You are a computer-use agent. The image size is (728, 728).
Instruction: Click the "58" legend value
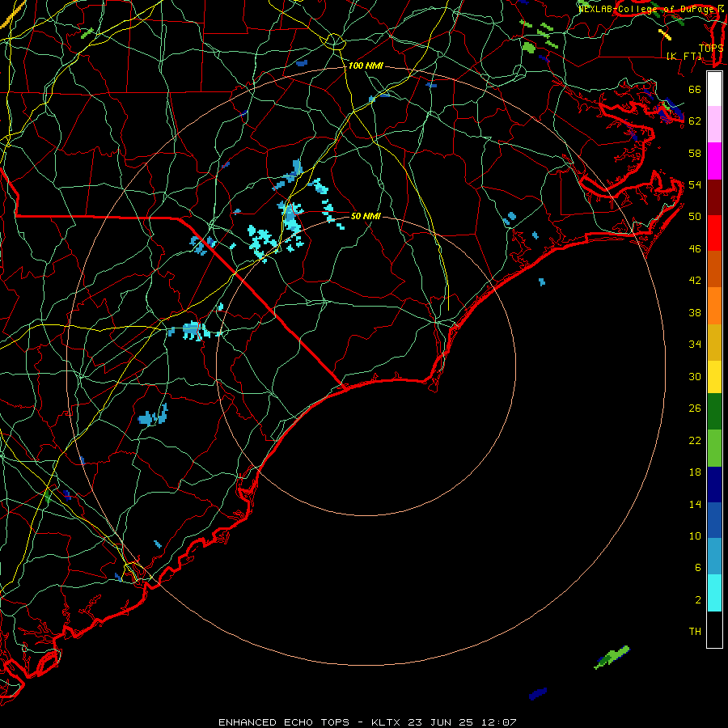pos(695,153)
